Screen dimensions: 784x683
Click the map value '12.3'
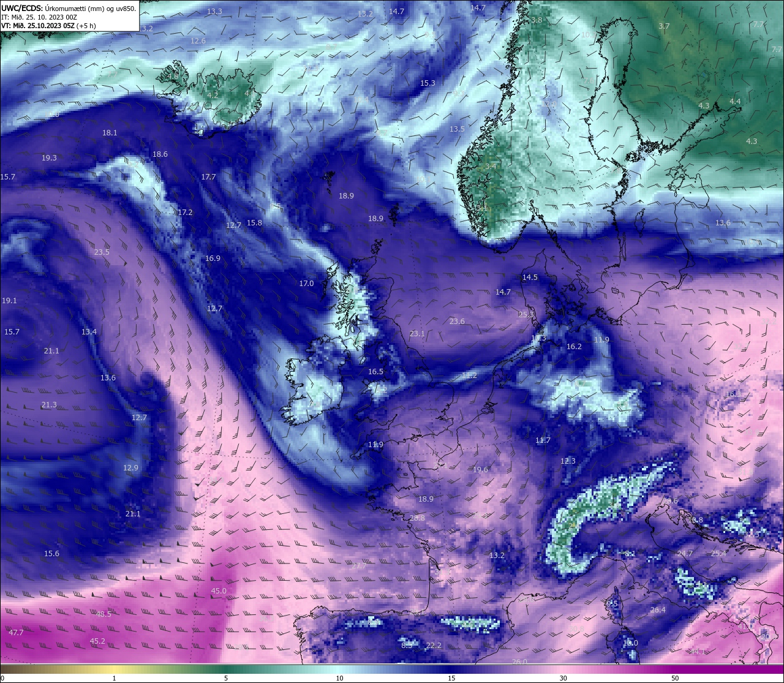coord(568,461)
